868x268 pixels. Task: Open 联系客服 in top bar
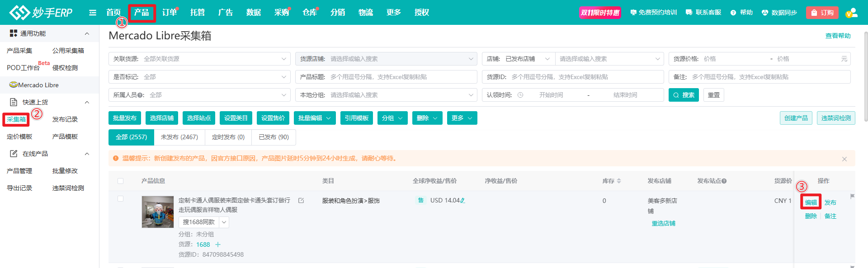pos(703,13)
